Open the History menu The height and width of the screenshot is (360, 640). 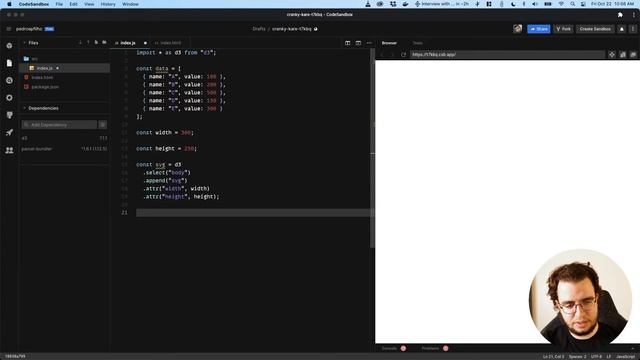click(108, 4)
